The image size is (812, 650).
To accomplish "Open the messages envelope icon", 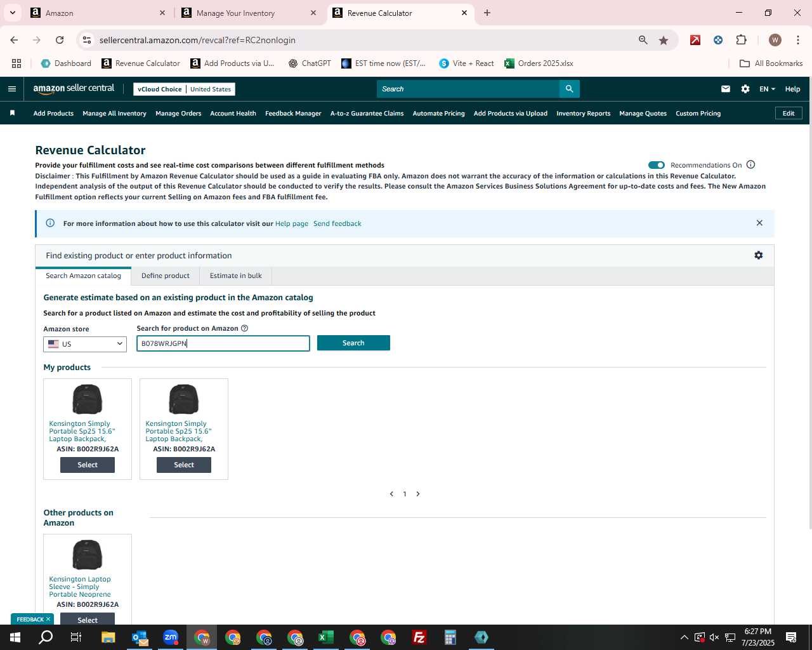I will coord(725,89).
